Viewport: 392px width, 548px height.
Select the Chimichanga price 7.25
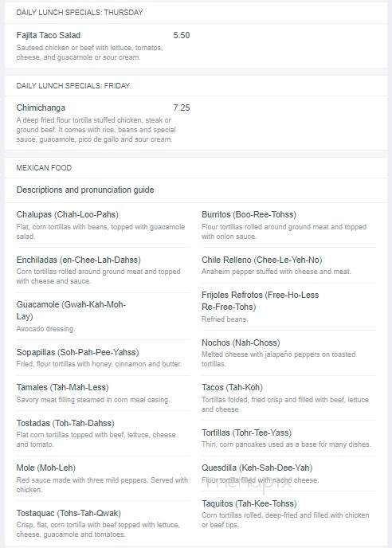click(x=182, y=108)
